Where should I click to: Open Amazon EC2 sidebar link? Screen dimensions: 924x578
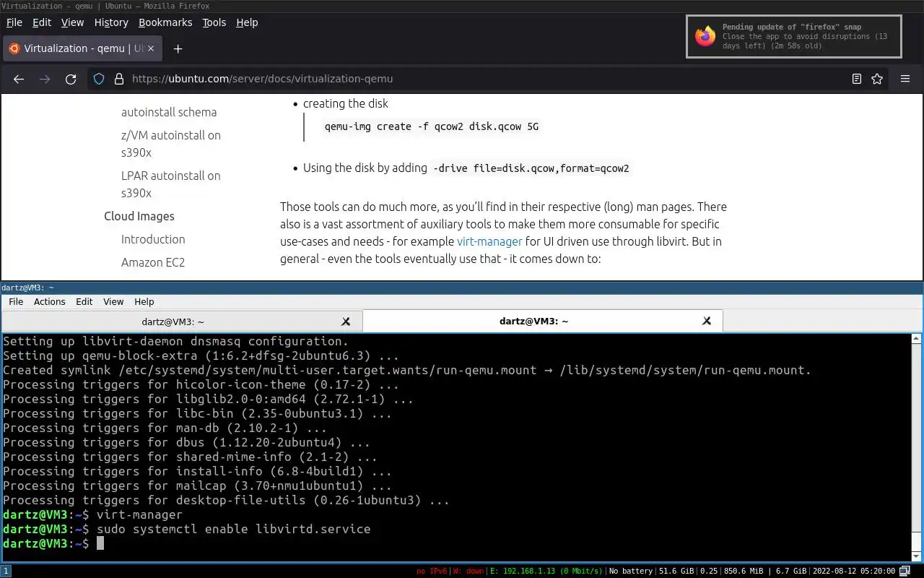click(153, 262)
